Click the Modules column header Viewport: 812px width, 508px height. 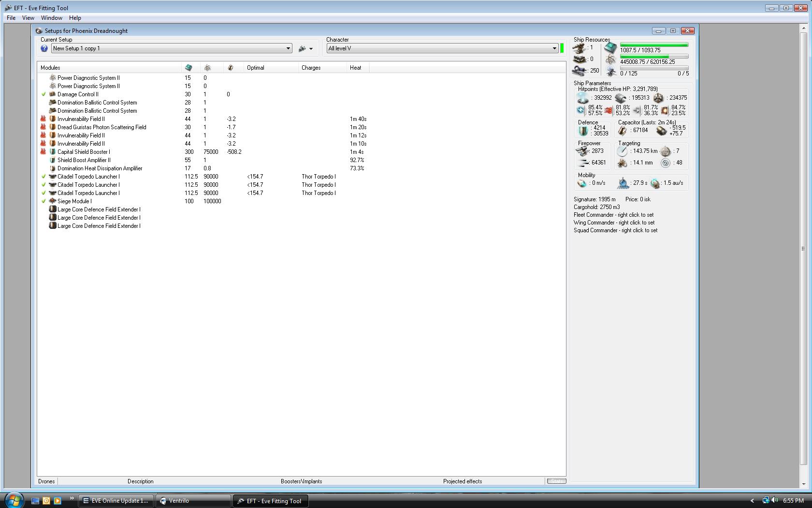pos(109,68)
